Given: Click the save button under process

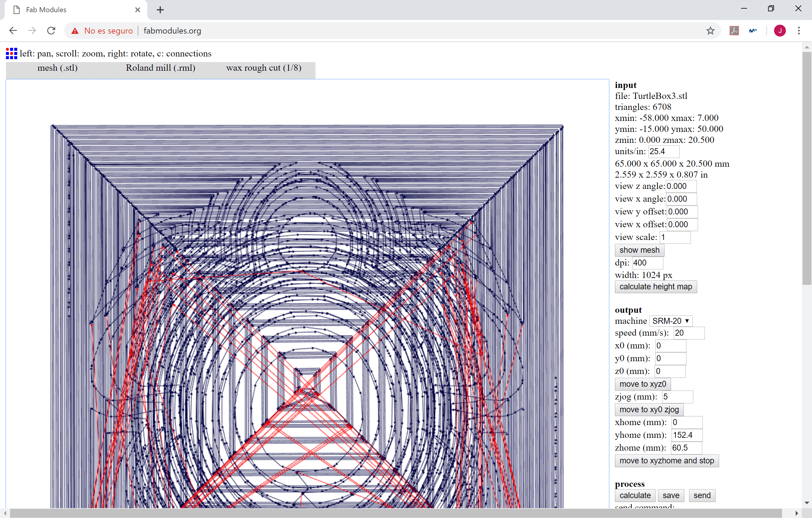Looking at the screenshot, I should click(x=671, y=495).
